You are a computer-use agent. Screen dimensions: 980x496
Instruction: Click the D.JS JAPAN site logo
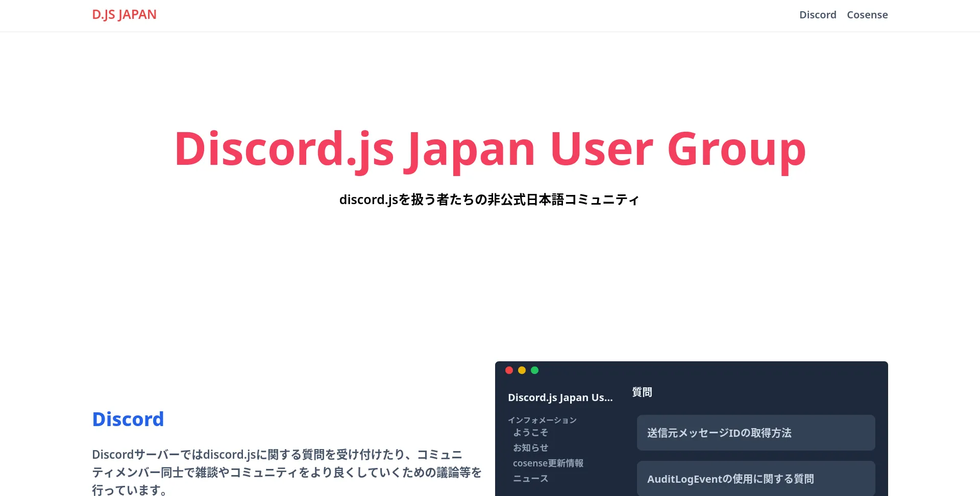pyautogui.click(x=124, y=15)
